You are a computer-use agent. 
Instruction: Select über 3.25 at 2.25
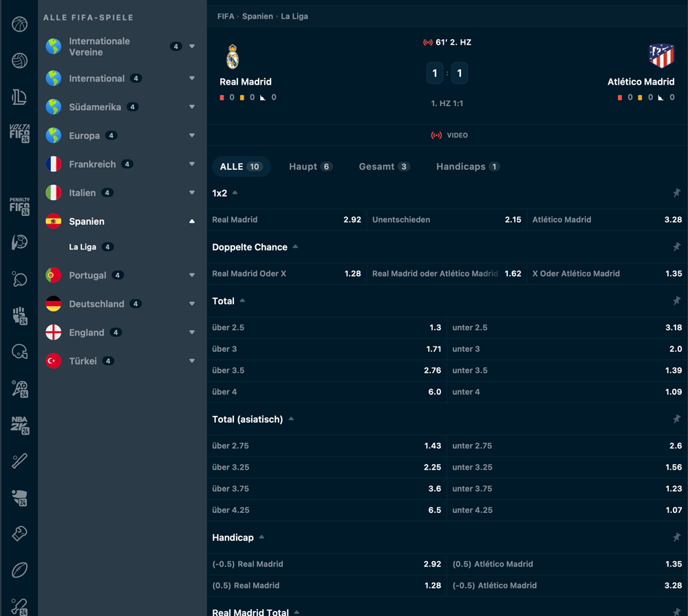[x=327, y=467]
